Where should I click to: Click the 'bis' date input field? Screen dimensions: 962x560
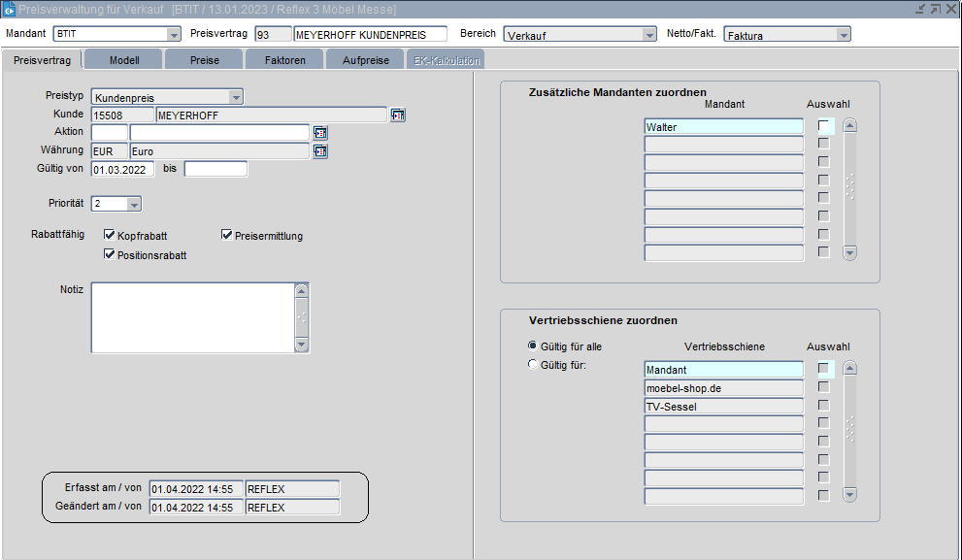(216, 170)
